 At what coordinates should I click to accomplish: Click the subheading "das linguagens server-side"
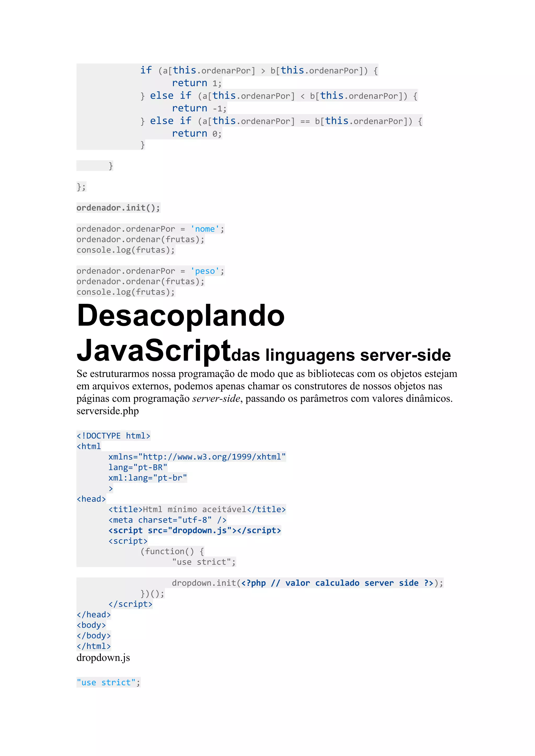(x=341, y=355)
